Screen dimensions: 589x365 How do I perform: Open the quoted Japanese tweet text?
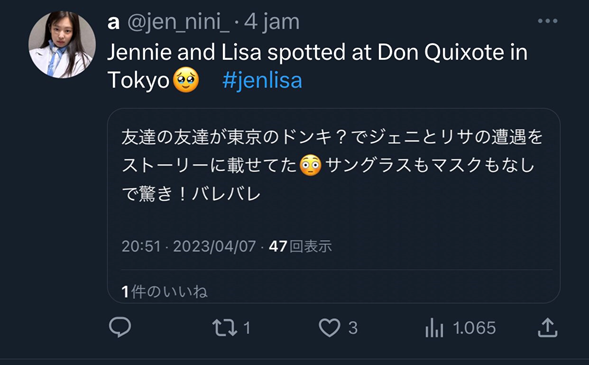coord(332,165)
